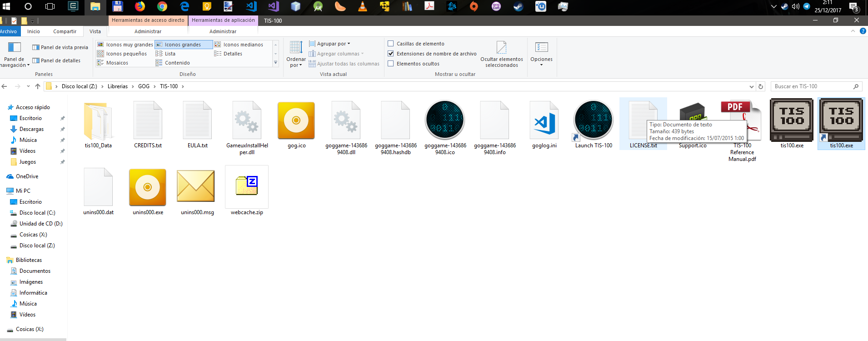The image size is (868, 341).
Task: Open the tis100_Data folder
Action: tap(98, 125)
